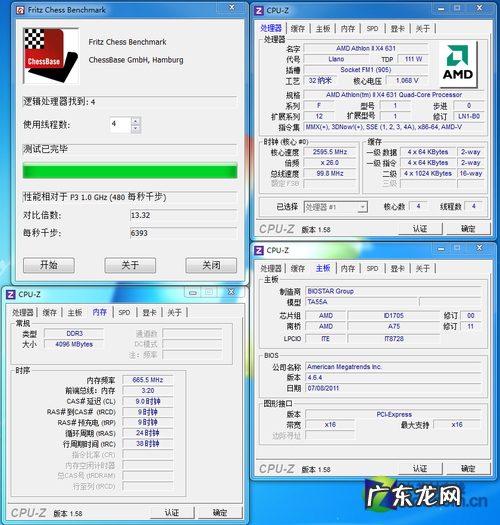This screenshot has width=500, height=525.
Task: Close the Fritz Chess Benchmark window
Action: (232, 7)
